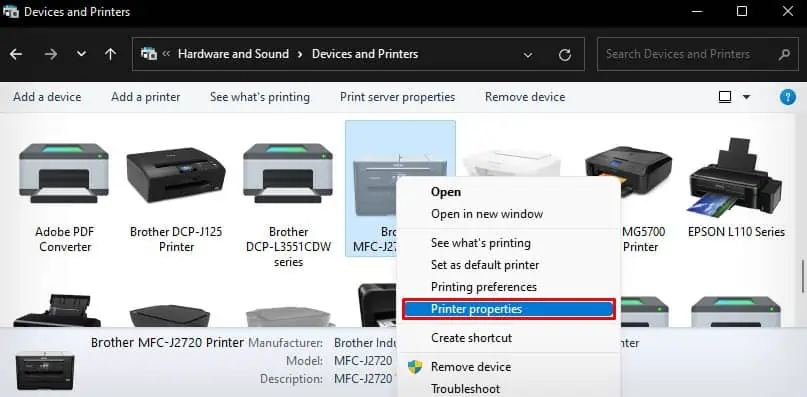This screenshot has height=397, width=807.
Task: Click the Forward navigation arrow
Action: (x=50, y=54)
